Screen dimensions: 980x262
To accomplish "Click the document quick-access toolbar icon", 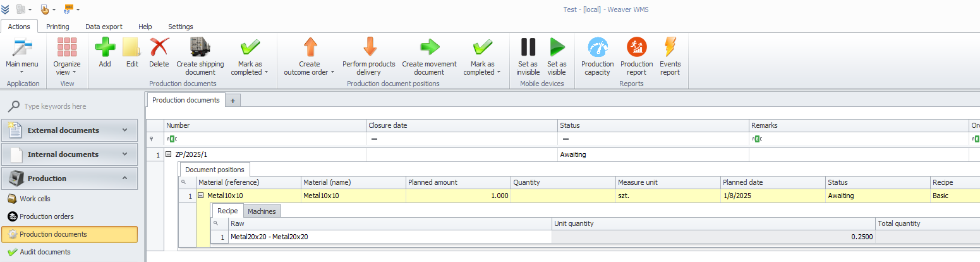I will [21, 9].
